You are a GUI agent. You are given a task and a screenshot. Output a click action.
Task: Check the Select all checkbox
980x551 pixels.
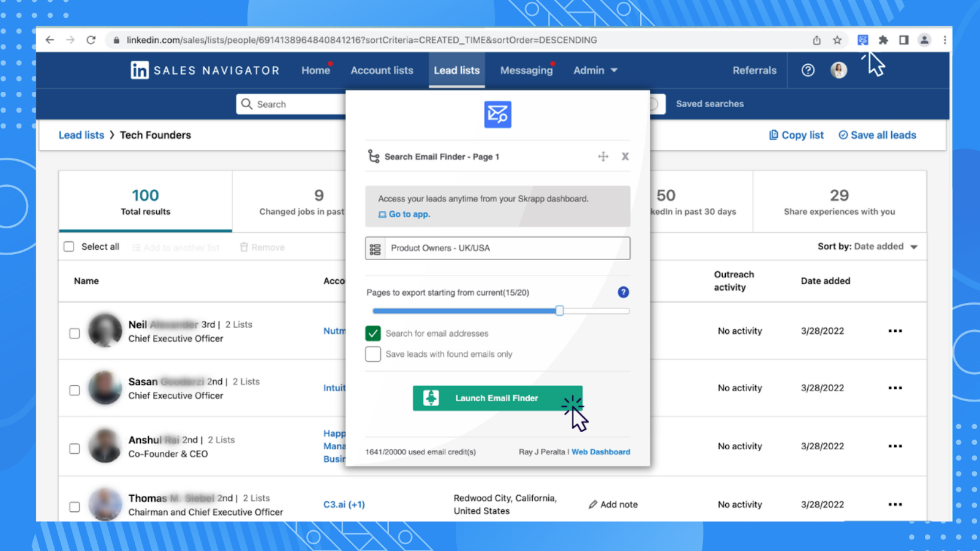tap(69, 247)
